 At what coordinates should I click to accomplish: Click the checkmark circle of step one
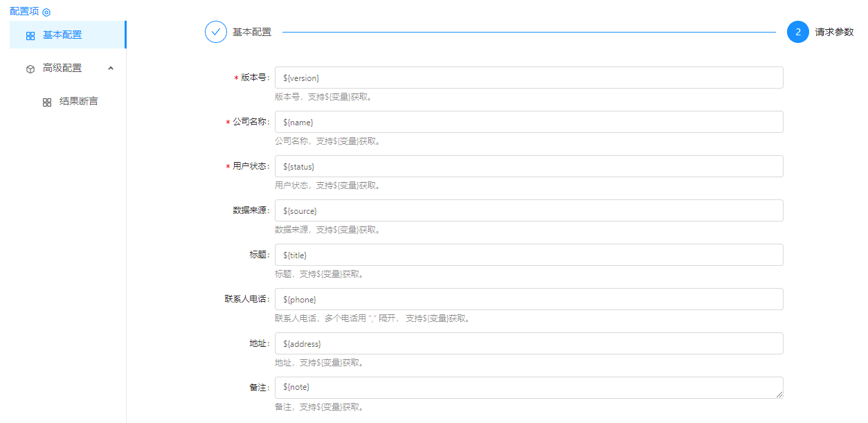[216, 32]
